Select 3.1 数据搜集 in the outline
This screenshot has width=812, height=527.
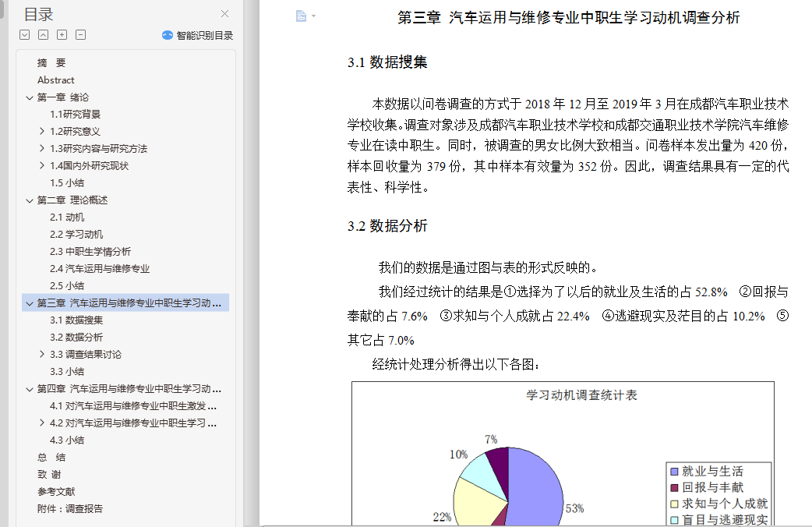[x=76, y=320]
